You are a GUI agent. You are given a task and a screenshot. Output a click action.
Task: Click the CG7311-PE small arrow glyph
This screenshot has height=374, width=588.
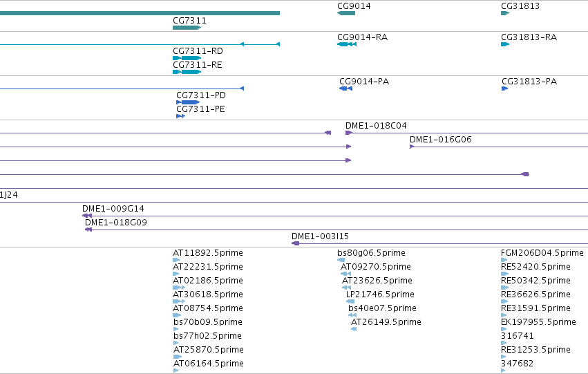coord(181,116)
